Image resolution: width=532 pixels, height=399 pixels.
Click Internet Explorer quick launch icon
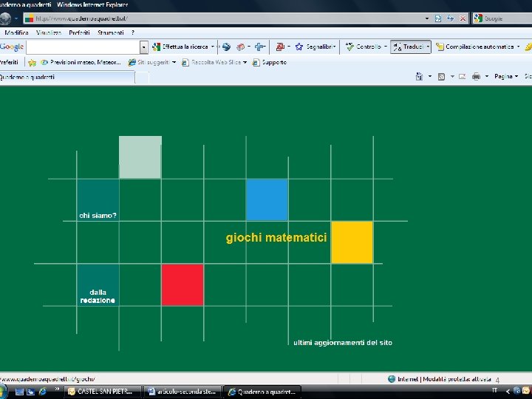(x=43, y=392)
